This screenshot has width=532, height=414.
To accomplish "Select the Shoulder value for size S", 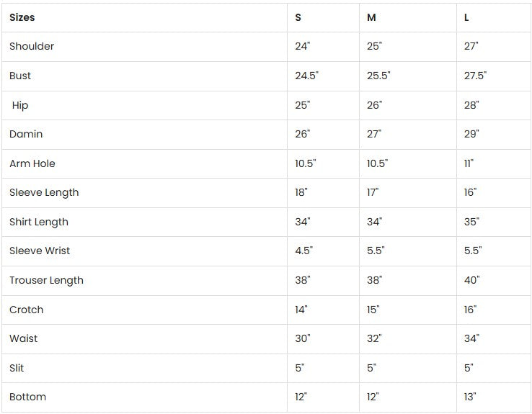I will (x=302, y=46).
